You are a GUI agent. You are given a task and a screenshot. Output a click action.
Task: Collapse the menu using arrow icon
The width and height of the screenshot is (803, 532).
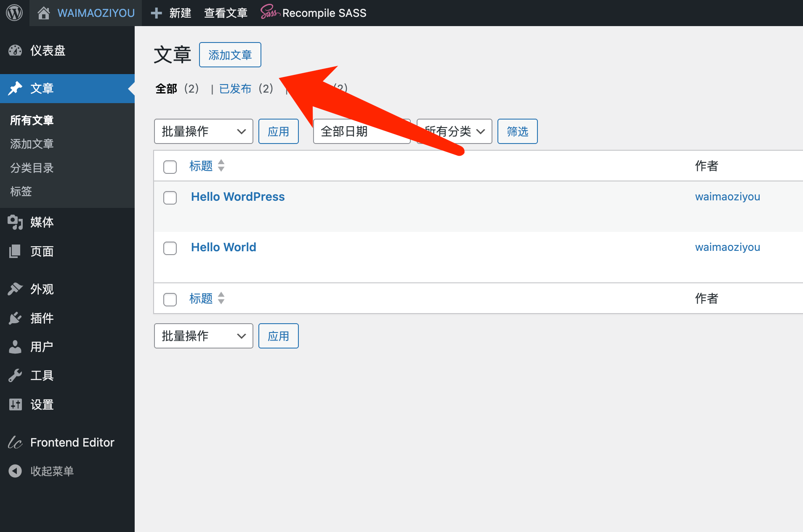[15, 471]
